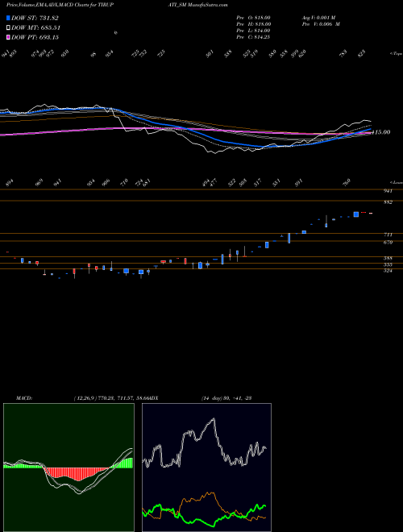Click the magenta DOW PT legend swatch

tap(9, 37)
